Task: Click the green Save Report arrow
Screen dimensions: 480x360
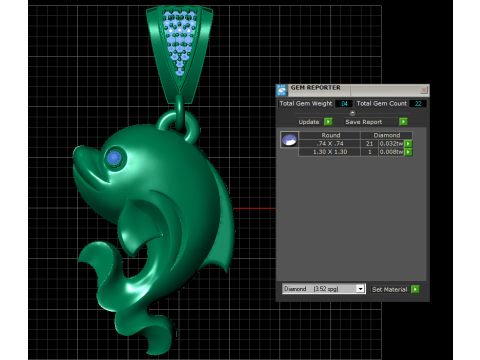Action: (403, 122)
